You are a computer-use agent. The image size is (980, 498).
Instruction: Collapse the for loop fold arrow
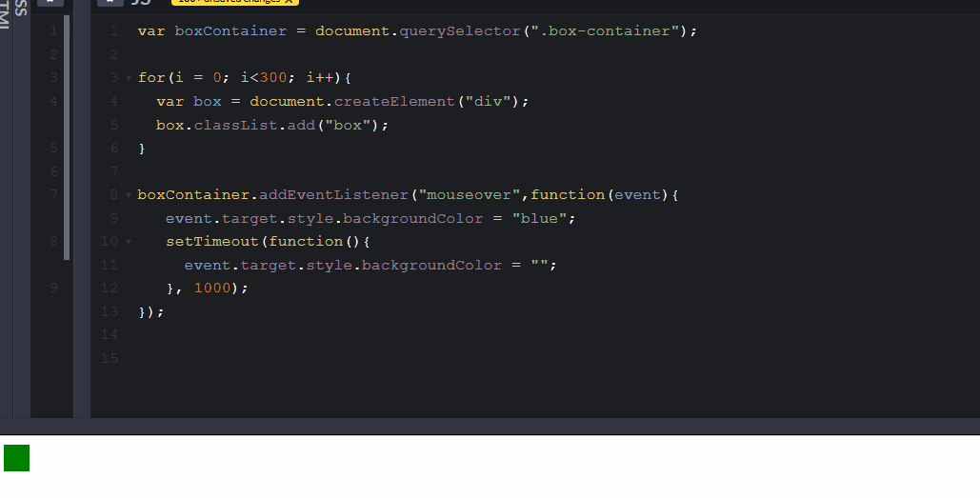pos(129,78)
